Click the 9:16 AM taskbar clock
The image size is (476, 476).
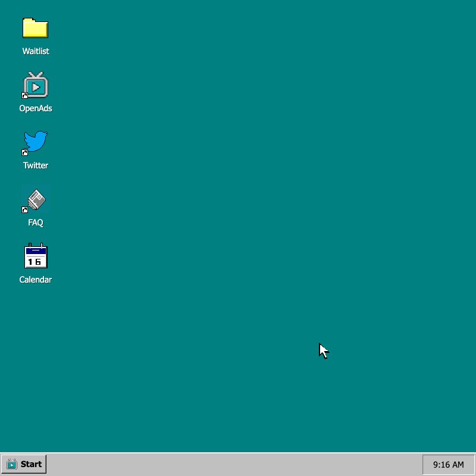pyautogui.click(x=448, y=465)
